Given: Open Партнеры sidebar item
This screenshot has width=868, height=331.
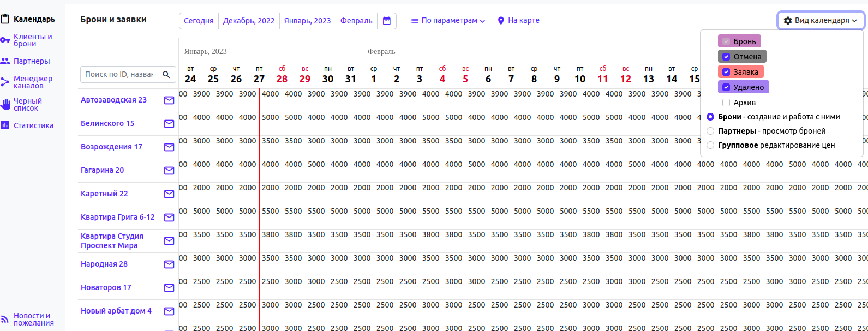Looking at the screenshot, I should [32, 61].
